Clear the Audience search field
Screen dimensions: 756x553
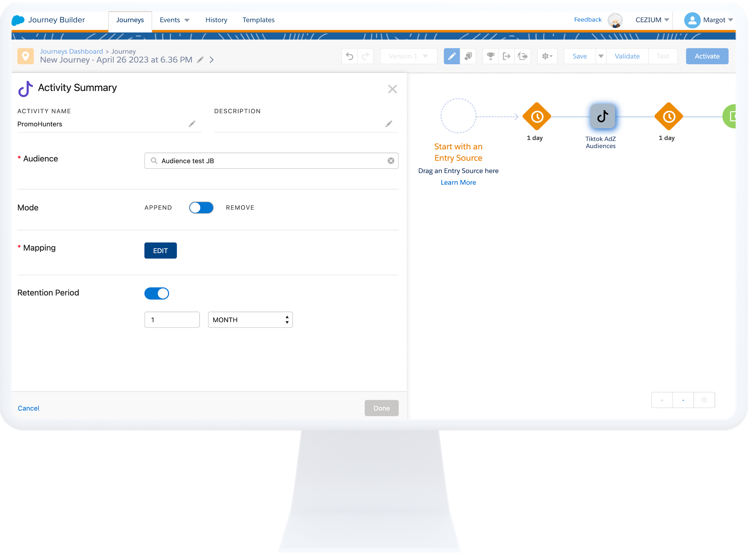pos(391,161)
